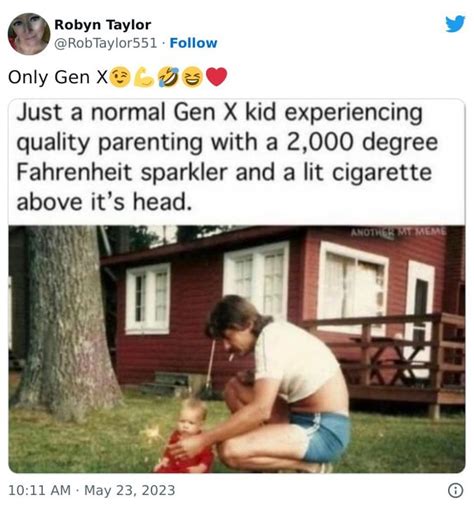Click the winking face emoji
This screenshot has height=509, width=474.
[120, 77]
